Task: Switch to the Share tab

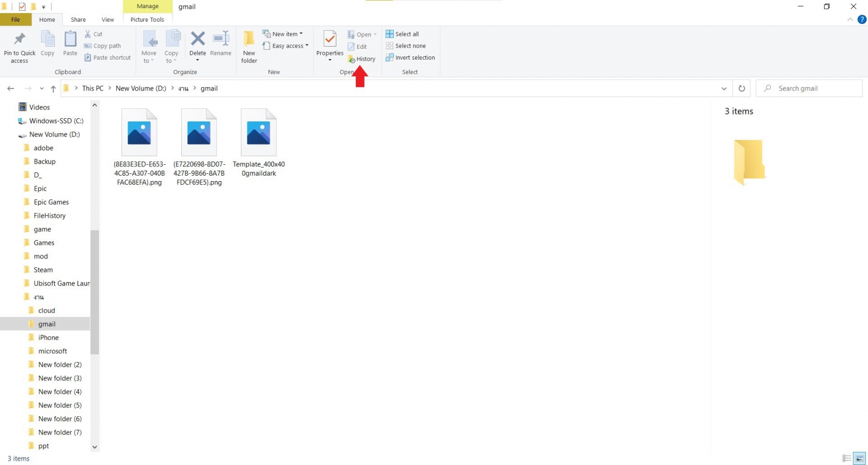Action: point(78,20)
